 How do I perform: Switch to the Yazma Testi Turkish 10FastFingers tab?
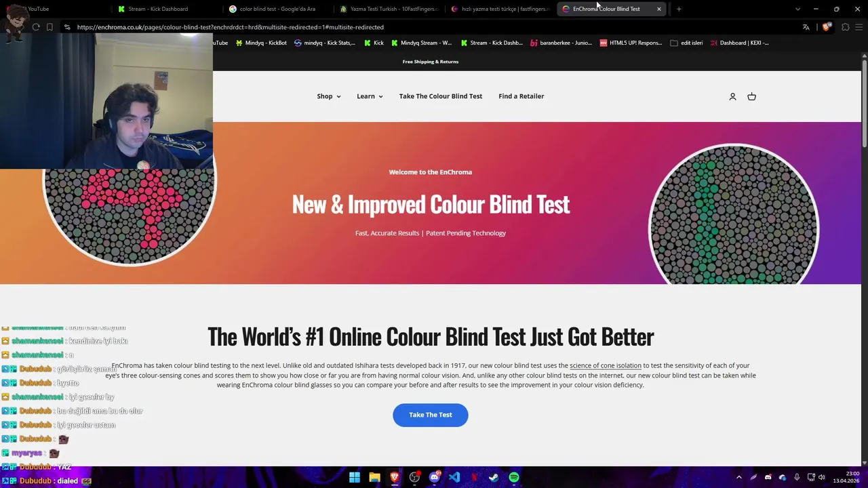pyautogui.click(x=389, y=9)
